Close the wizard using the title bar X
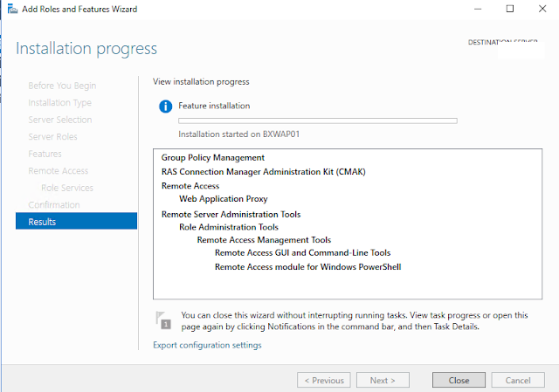Image resolution: width=559 pixels, height=392 pixels. point(542,9)
